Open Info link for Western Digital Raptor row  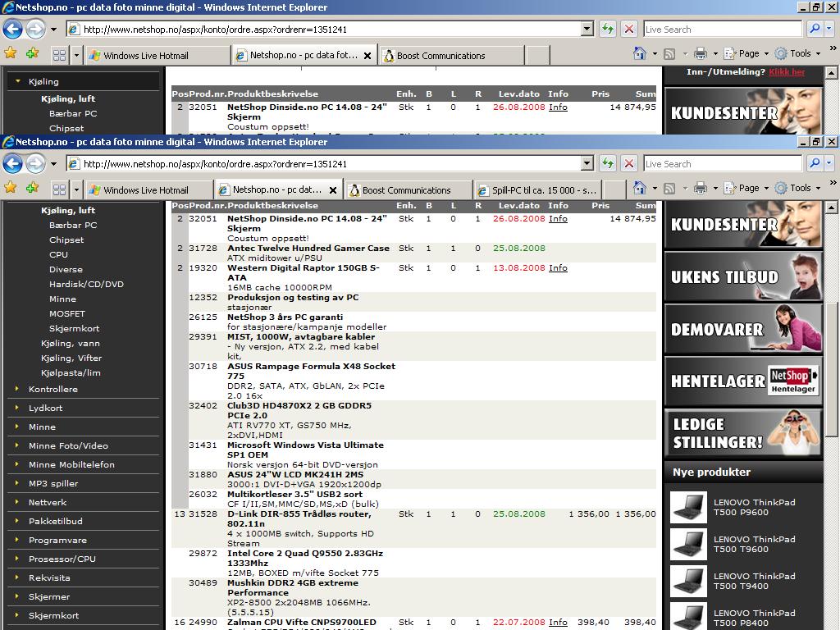558,268
